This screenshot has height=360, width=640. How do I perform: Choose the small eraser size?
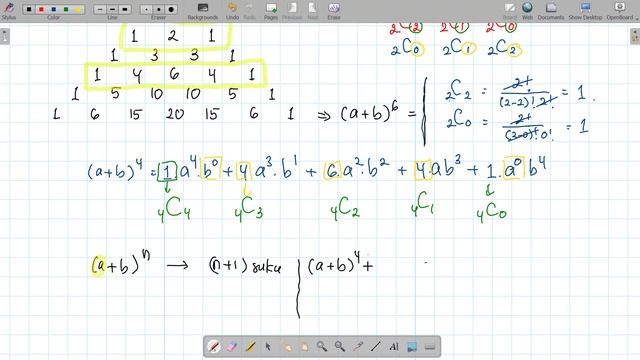tap(146, 9)
